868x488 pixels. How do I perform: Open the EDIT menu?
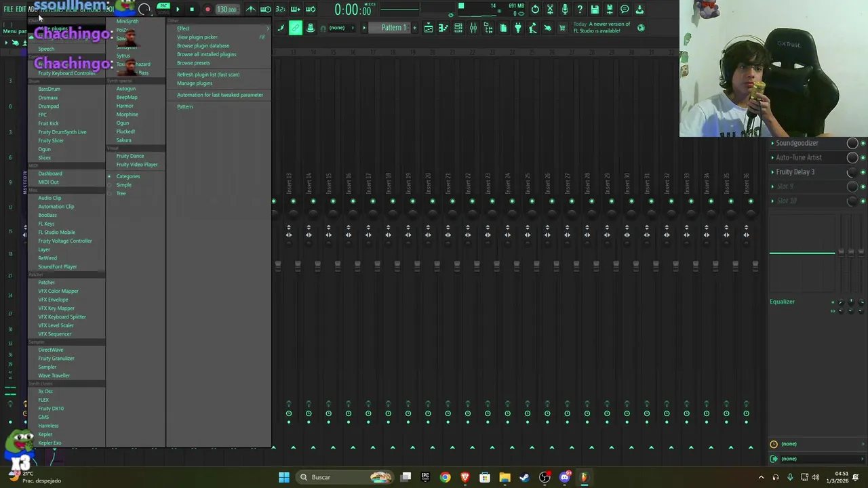(x=21, y=9)
